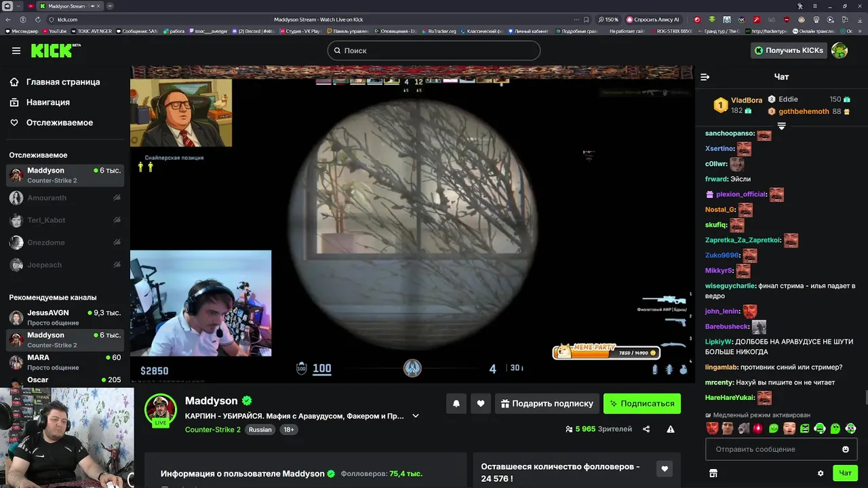The width and height of the screenshot is (868, 488).
Task: Click the page bookmark icon in address bar
Action: [x=586, y=20]
